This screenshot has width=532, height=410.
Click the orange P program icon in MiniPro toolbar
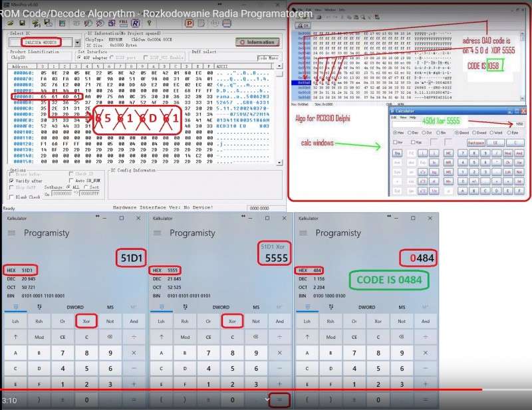pyautogui.click(x=190, y=23)
